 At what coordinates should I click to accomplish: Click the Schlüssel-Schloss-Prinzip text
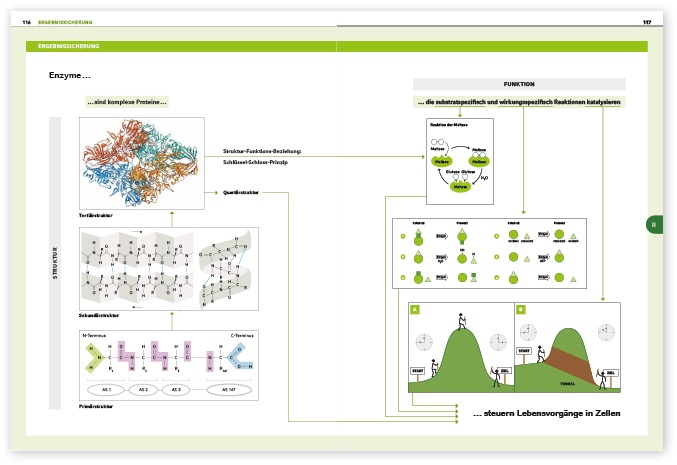[x=255, y=162]
